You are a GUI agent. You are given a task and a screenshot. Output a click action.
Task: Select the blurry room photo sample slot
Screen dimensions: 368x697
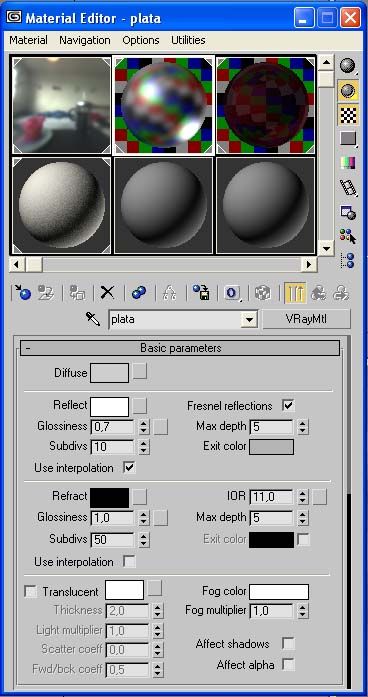point(62,105)
